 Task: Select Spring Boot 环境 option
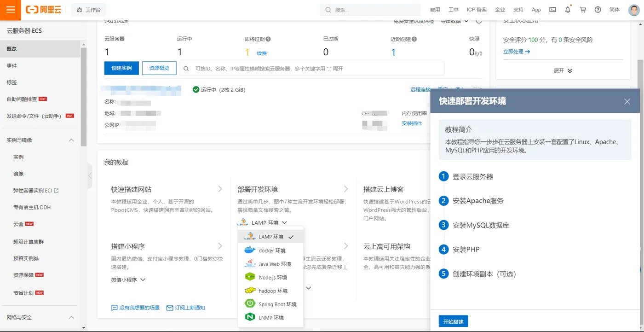(270, 304)
